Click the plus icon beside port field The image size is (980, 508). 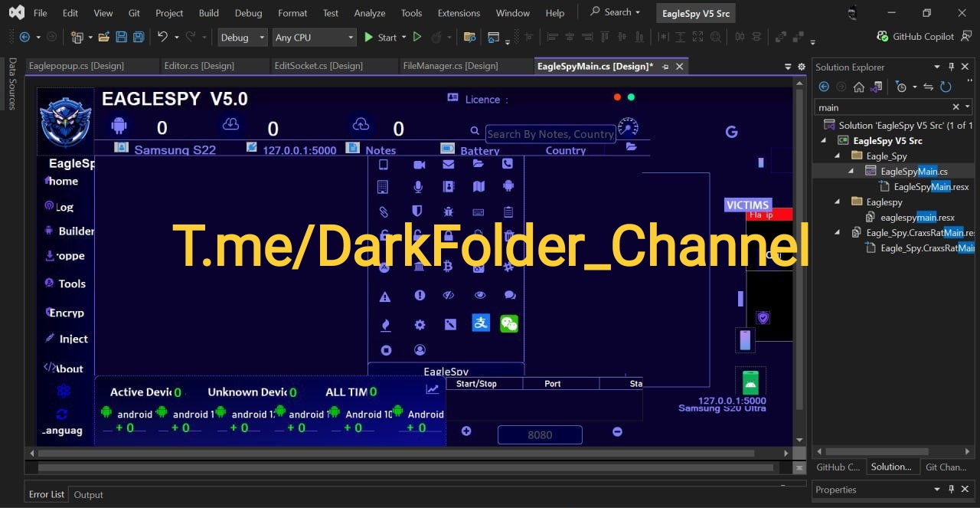point(466,431)
